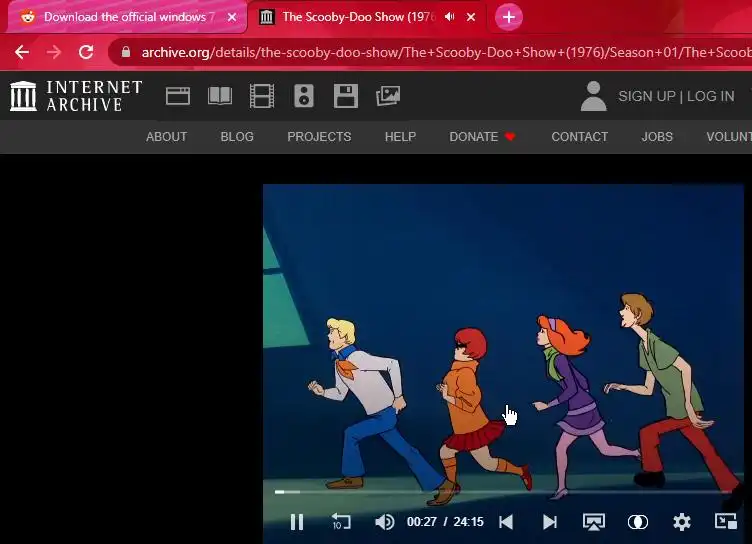Open the Web (Wayback) icon

point(178,96)
